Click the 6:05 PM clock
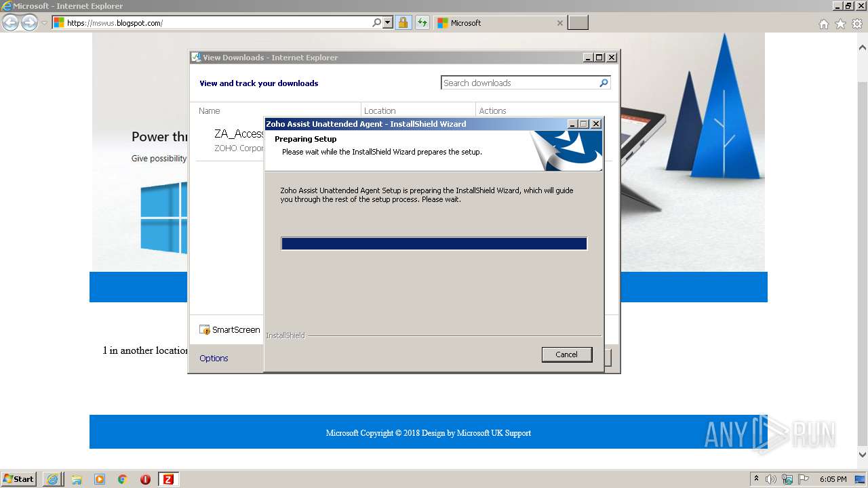This screenshot has width=868, height=488. point(833,479)
